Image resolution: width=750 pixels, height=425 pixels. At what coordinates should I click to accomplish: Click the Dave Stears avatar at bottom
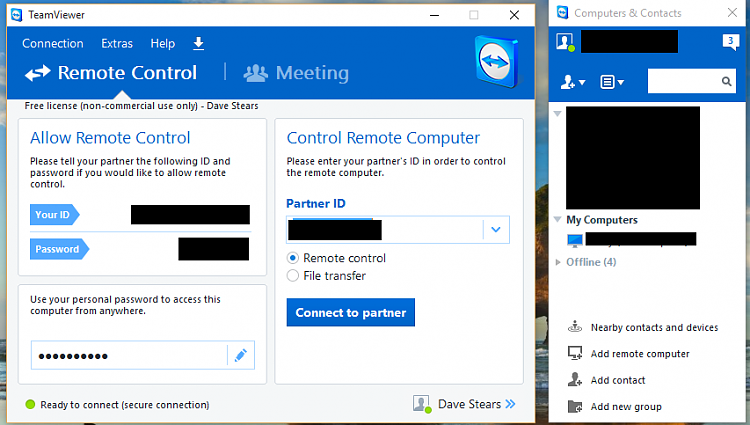(421, 404)
